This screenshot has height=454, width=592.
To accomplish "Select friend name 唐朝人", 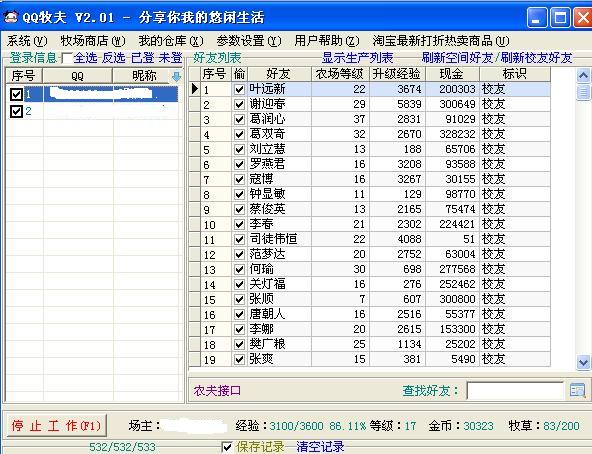I will (x=267, y=314).
